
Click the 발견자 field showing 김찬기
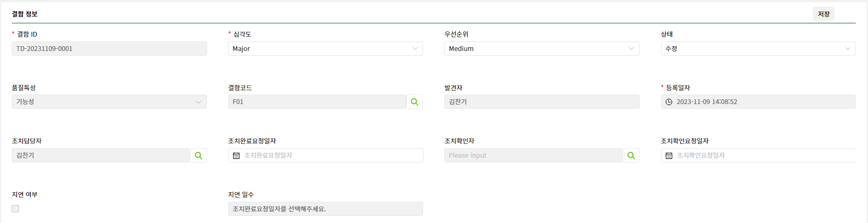[x=542, y=102]
